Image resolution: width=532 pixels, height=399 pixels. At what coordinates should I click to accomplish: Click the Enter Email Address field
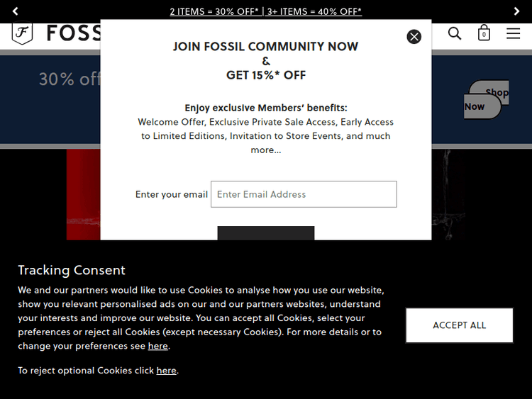[x=304, y=194]
